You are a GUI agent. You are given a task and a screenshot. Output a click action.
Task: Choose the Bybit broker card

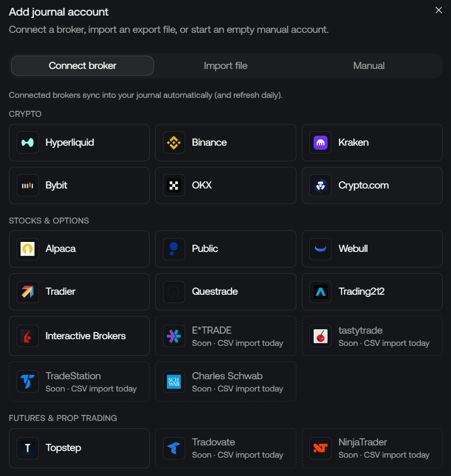79,185
